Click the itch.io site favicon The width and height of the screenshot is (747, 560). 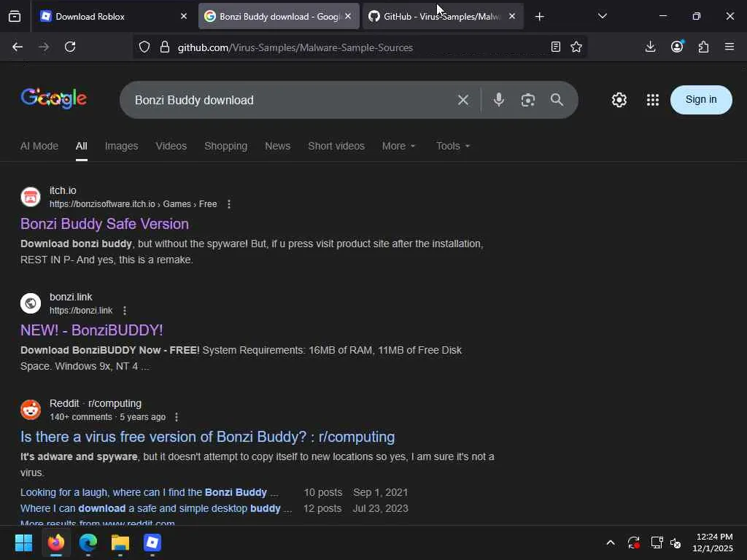31,197
